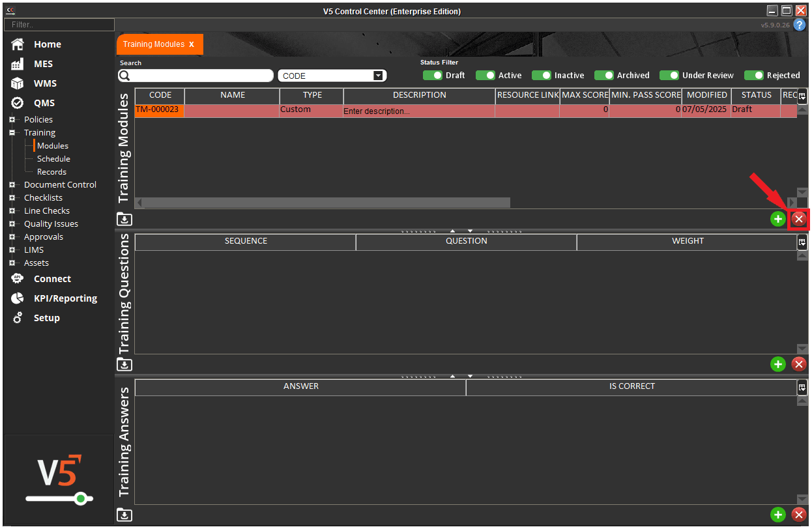This screenshot has height=529, width=812.
Task: Click the blue help question mark icon
Action: click(x=800, y=25)
